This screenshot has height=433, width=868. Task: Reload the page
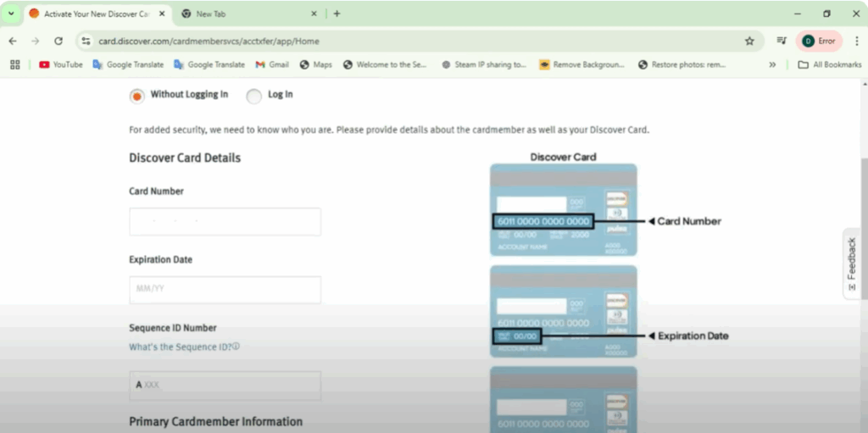(58, 41)
